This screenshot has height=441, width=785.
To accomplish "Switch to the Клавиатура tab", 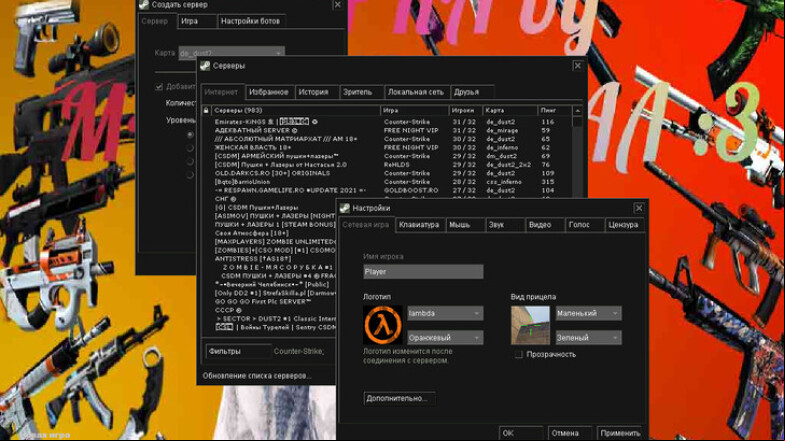I will [x=419, y=225].
